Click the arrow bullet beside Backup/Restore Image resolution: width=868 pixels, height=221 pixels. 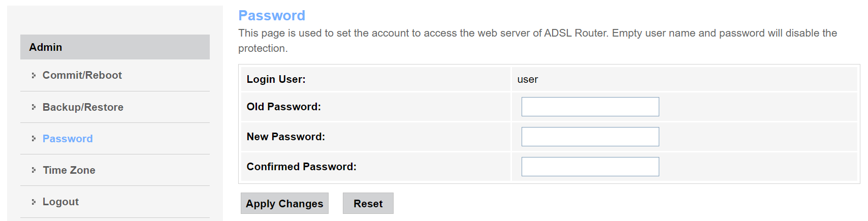click(x=34, y=107)
